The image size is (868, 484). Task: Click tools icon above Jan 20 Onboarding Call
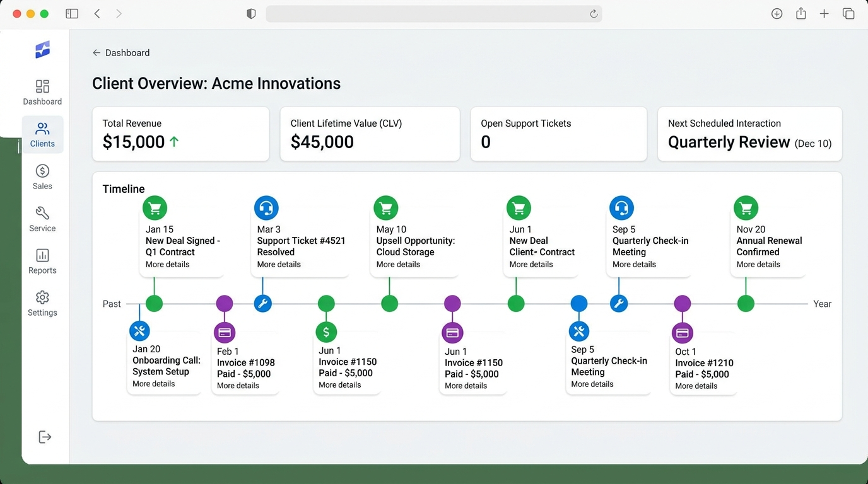tap(139, 331)
